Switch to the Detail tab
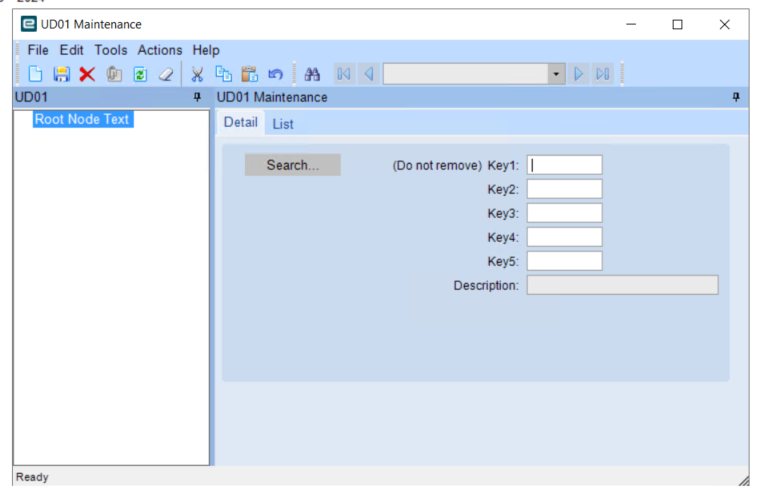This screenshot has height=502, width=772. click(241, 122)
